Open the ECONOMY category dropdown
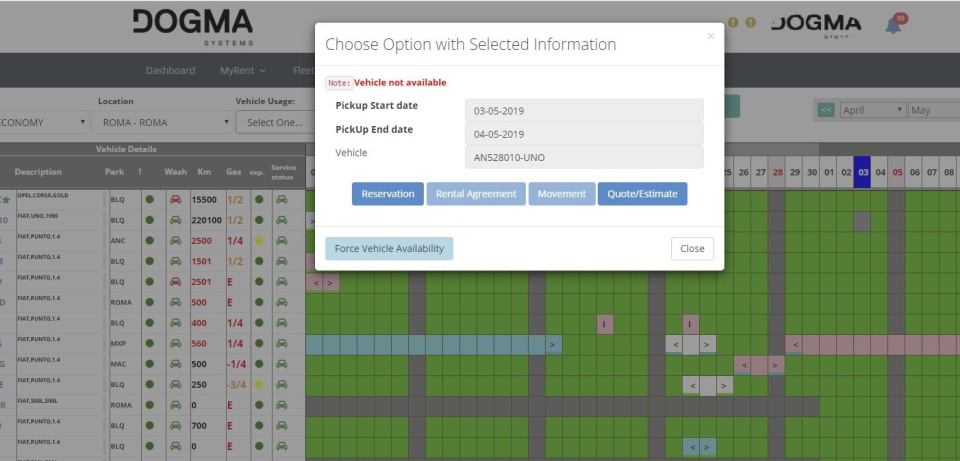Viewport: 960px width, 461px height. point(43,122)
